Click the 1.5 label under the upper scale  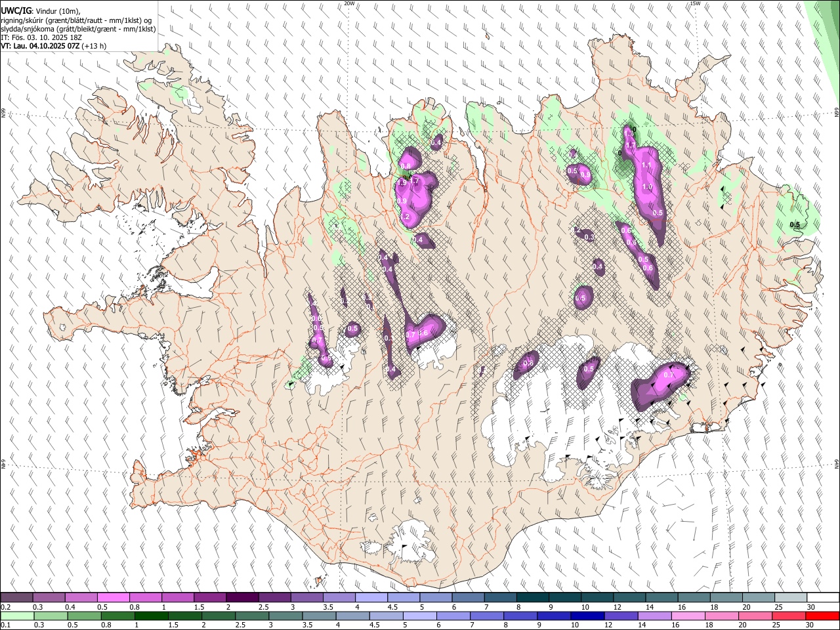198,607
